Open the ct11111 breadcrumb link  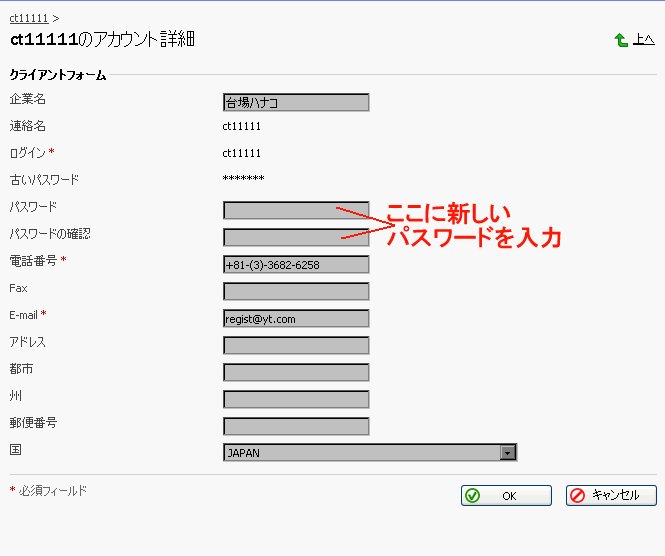pyautogui.click(x=28, y=18)
